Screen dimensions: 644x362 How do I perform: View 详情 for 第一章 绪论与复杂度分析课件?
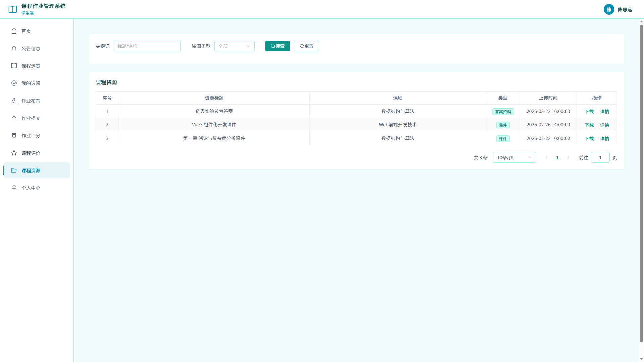pos(605,139)
